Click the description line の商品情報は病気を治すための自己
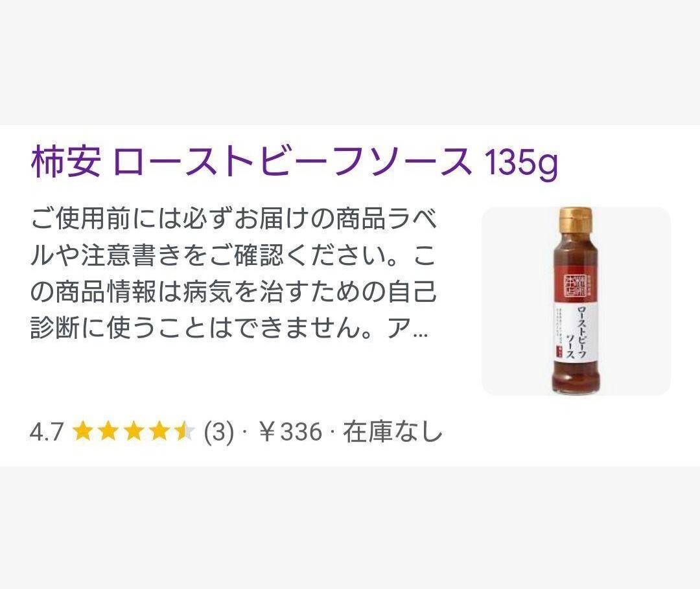 tap(233, 292)
